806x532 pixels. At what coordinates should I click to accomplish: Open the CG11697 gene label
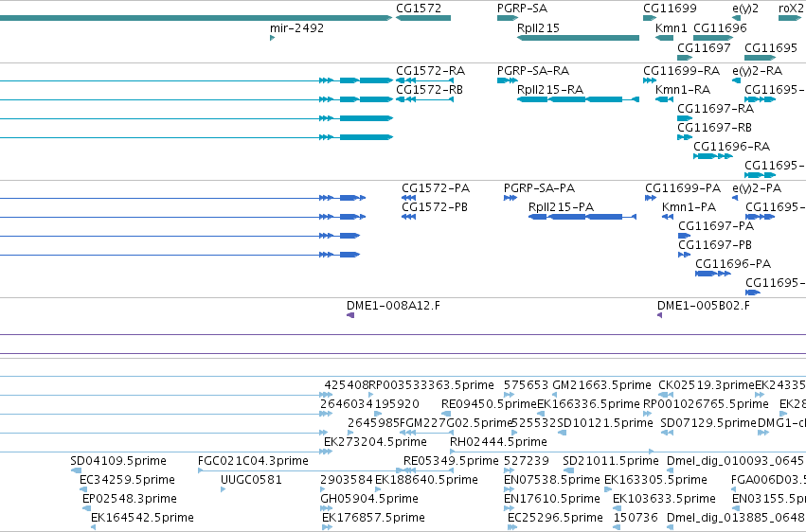pyautogui.click(x=704, y=47)
